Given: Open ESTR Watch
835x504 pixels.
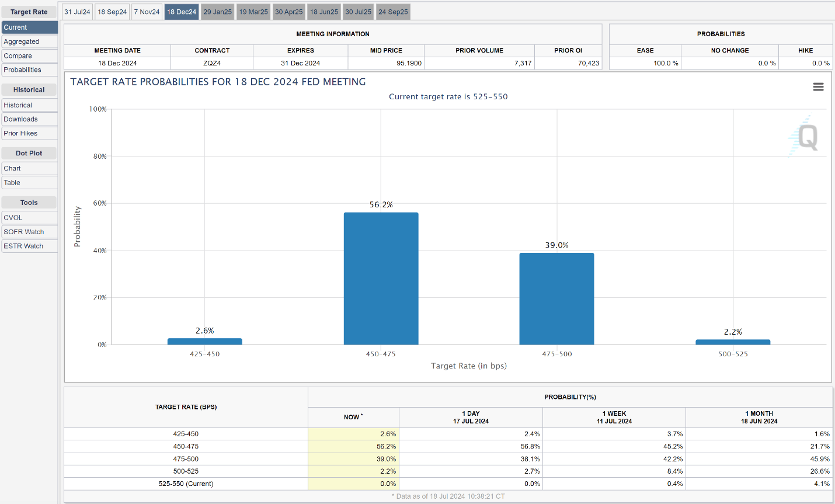Looking at the screenshot, I should (x=29, y=246).
